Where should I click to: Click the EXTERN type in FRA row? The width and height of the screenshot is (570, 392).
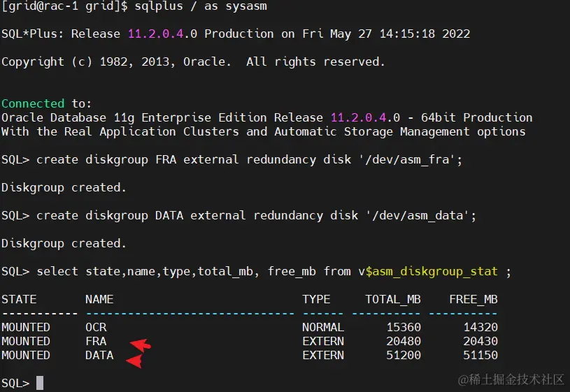323,342
